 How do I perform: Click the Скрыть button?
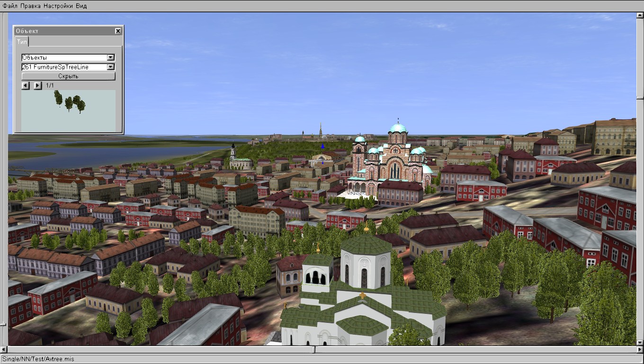pyautogui.click(x=68, y=76)
